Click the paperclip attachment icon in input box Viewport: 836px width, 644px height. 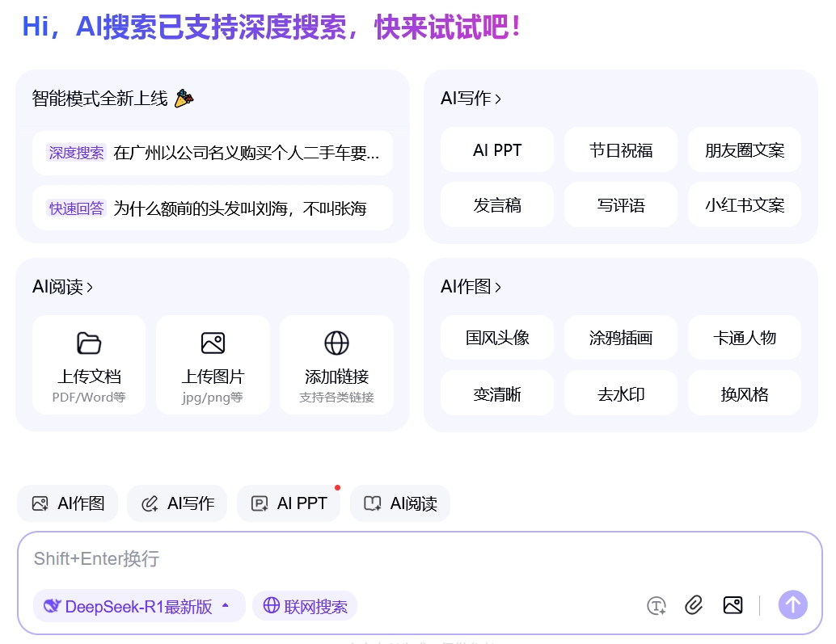point(694,605)
